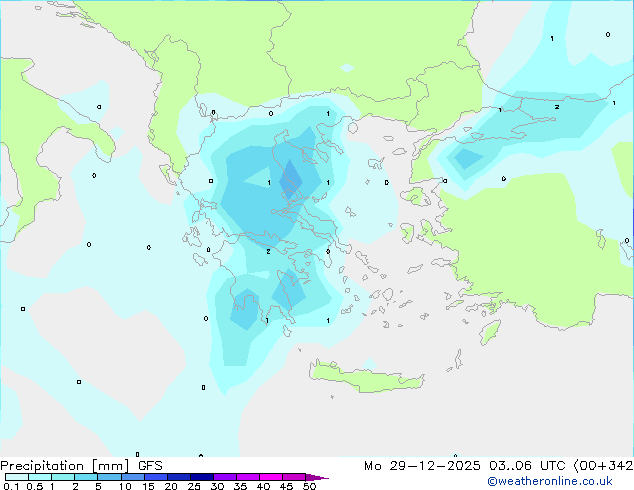Click the 'Mo 29-12-2025' date text
Image resolution: width=634 pixels, height=490 pixels.
coord(422,466)
